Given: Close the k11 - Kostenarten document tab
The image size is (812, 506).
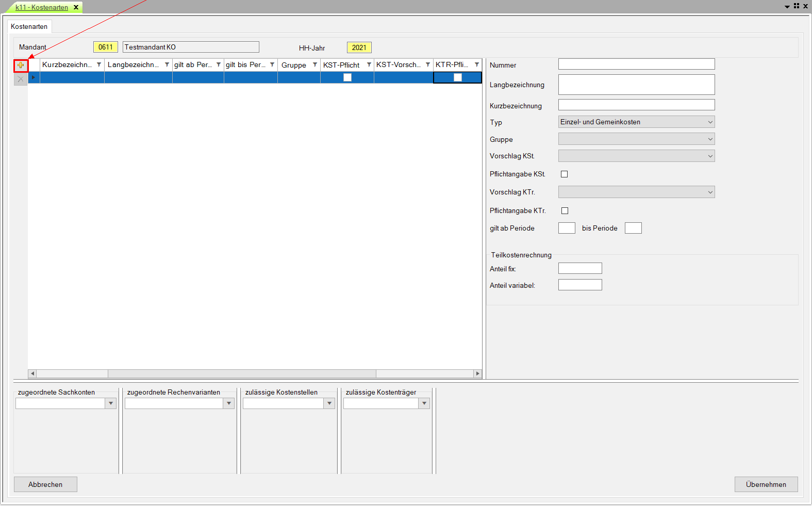Looking at the screenshot, I should coord(76,7).
